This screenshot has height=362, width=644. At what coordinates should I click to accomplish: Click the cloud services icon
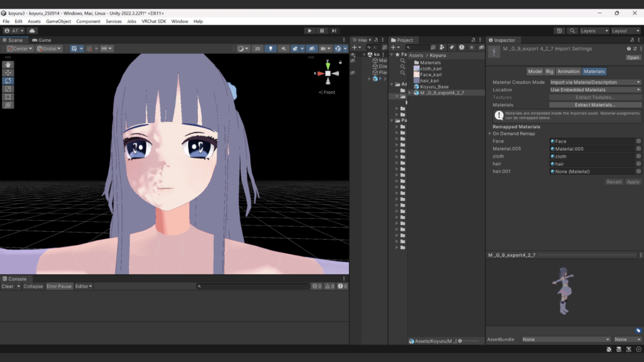point(32,31)
